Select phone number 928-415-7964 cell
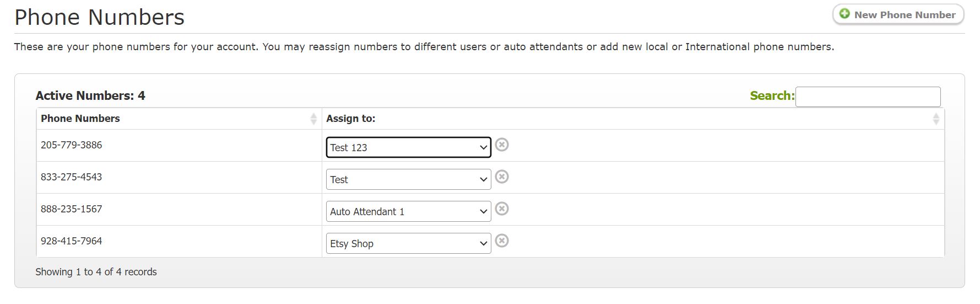Image resolution: width=980 pixels, height=304 pixels. coord(179,241)
